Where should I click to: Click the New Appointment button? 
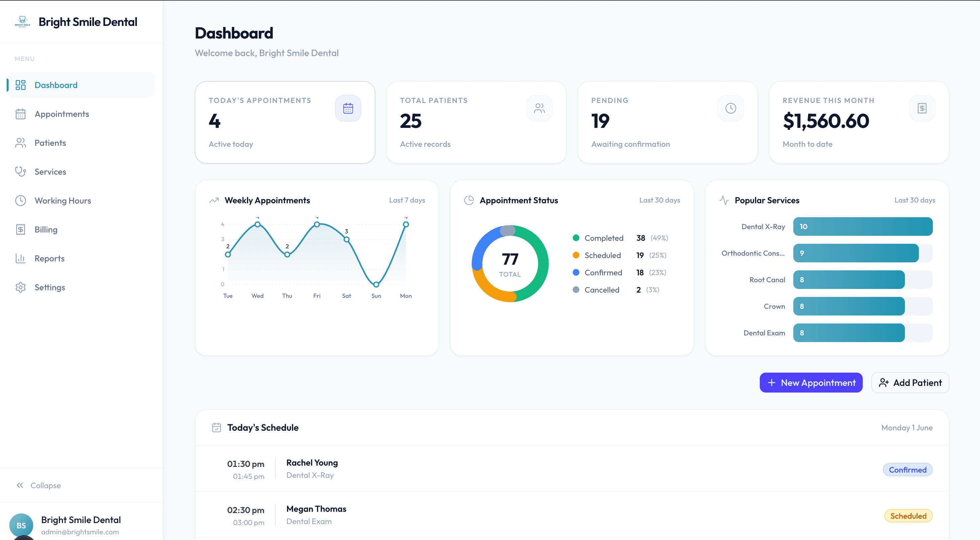pos(811,383)
